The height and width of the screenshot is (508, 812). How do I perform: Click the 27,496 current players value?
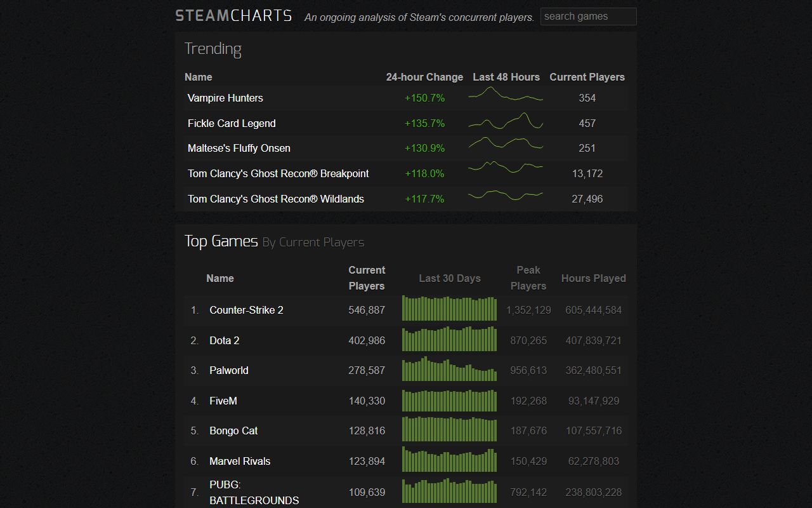pos(587,199)
